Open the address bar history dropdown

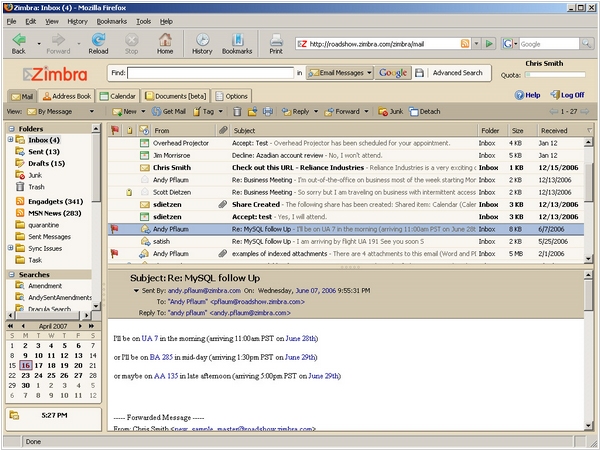point(476,44)
